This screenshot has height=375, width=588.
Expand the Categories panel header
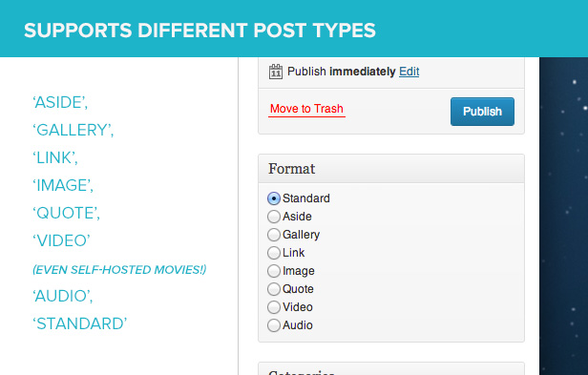(391, 369)
